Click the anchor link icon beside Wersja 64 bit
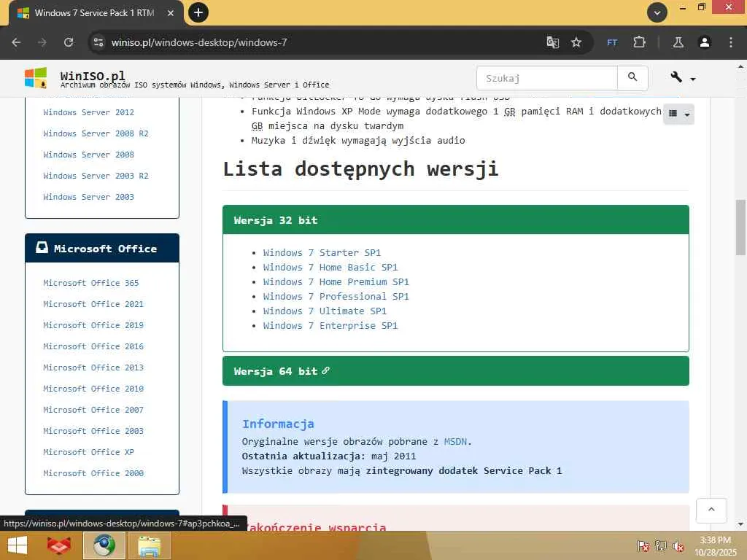This screenshot has width=747, height=560. point(325,370)
